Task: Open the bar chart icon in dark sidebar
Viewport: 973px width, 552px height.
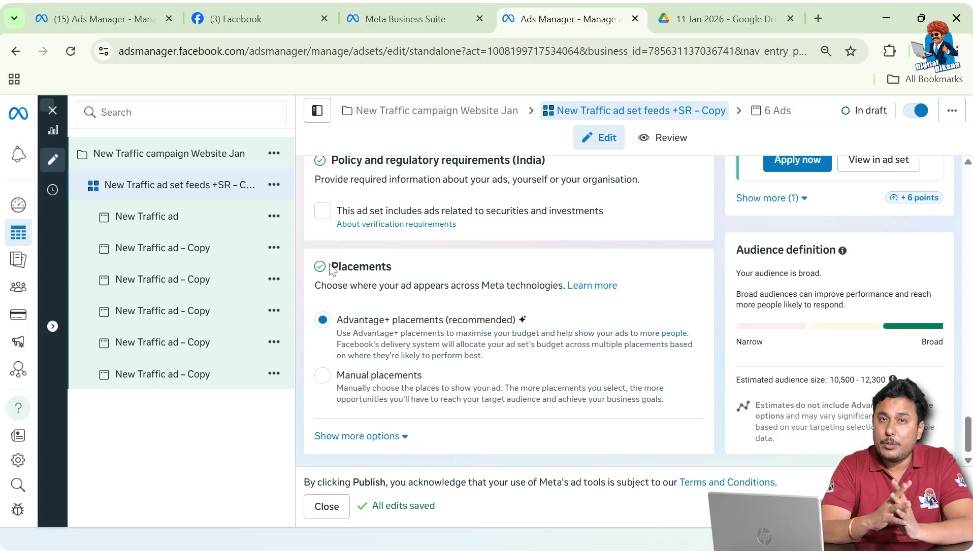Action: click(x=53, y=130)
